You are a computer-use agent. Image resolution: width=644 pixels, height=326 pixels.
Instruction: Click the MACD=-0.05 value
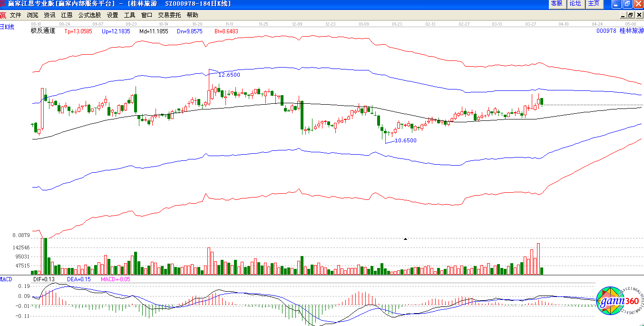pyautogui.click(x=116, y=279)
